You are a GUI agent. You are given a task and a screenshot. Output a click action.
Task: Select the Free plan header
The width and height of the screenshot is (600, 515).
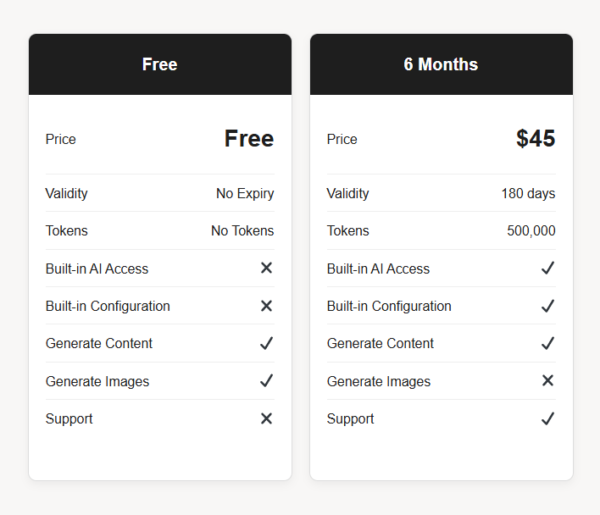[x=160, y=64]
